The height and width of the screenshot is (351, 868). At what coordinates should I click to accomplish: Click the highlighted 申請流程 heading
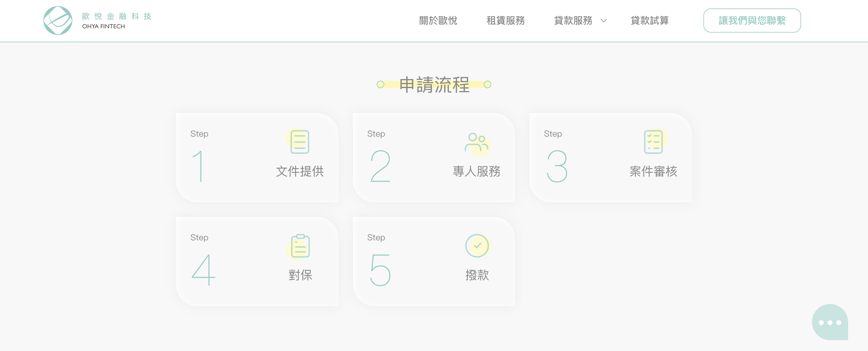[x=434, y=85]
